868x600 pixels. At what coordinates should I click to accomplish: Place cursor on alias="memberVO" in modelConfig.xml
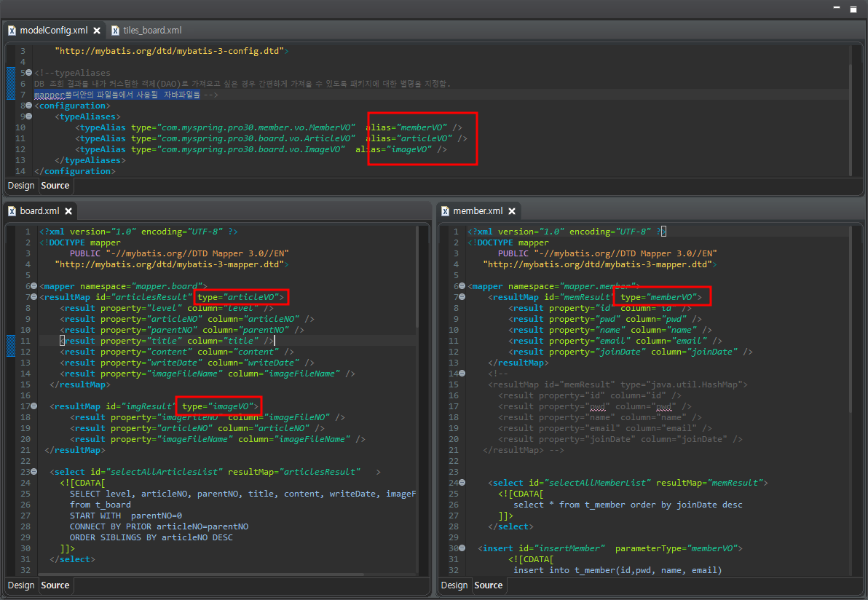coord(406,127)
